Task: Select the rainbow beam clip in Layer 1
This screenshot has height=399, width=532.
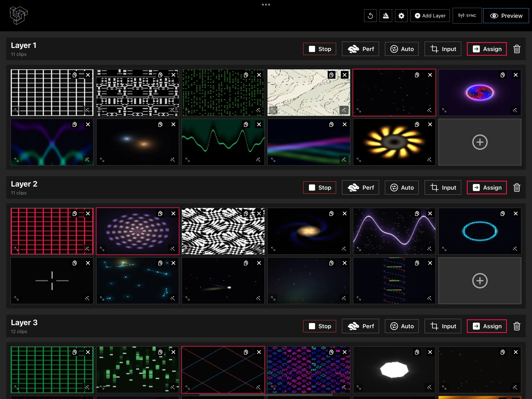Action: coord(309,142)
